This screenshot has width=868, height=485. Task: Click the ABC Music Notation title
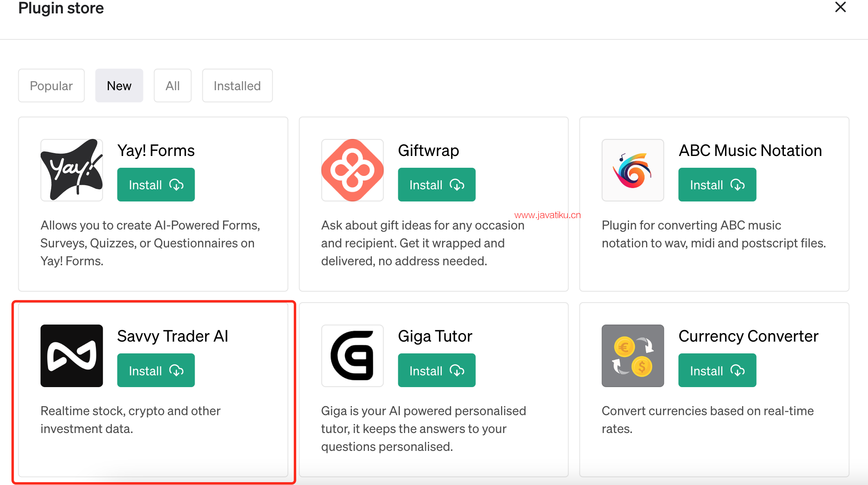(750, 151)
